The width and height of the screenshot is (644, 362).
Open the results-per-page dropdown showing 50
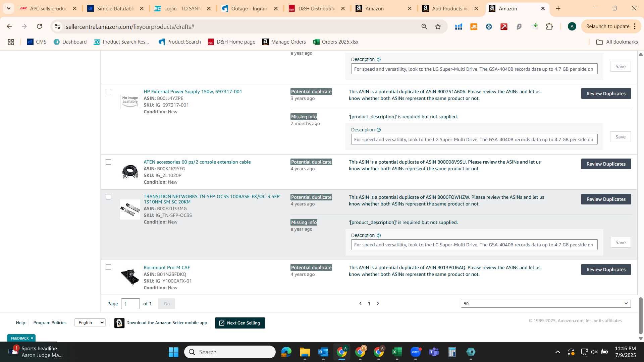[546, 304]
